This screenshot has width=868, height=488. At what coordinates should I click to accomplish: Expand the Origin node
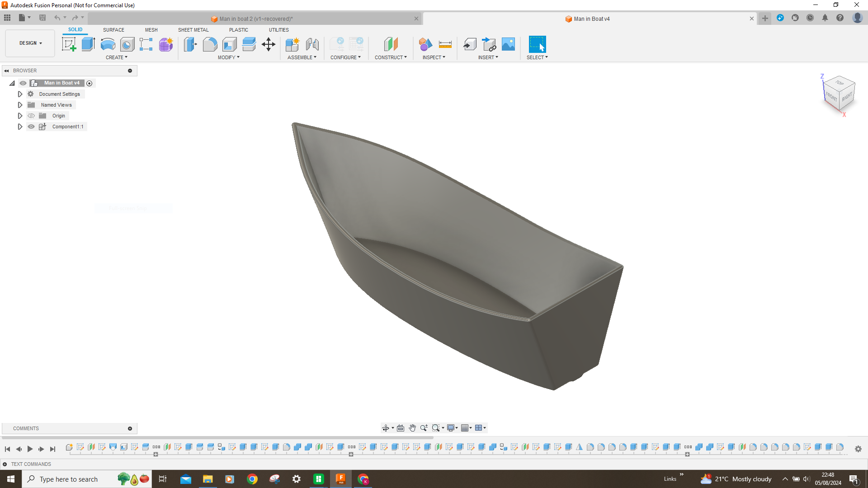20,116
